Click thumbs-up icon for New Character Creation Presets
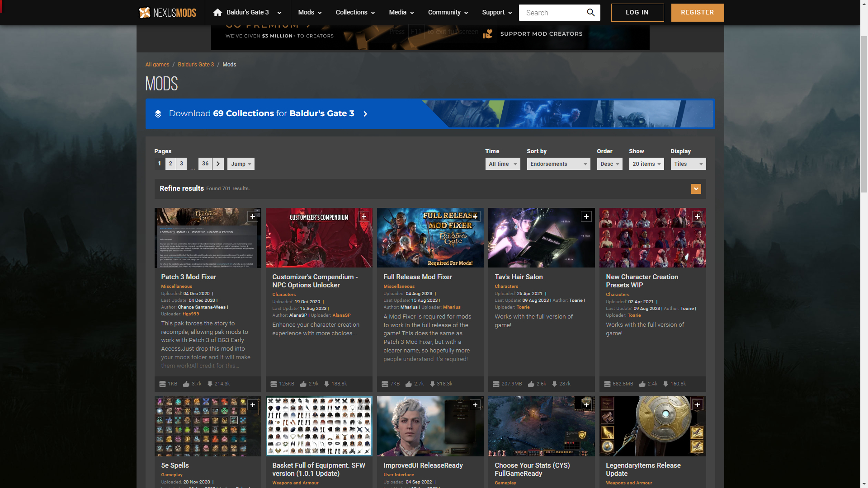This screenshot has width=868, height=488. 642,384
